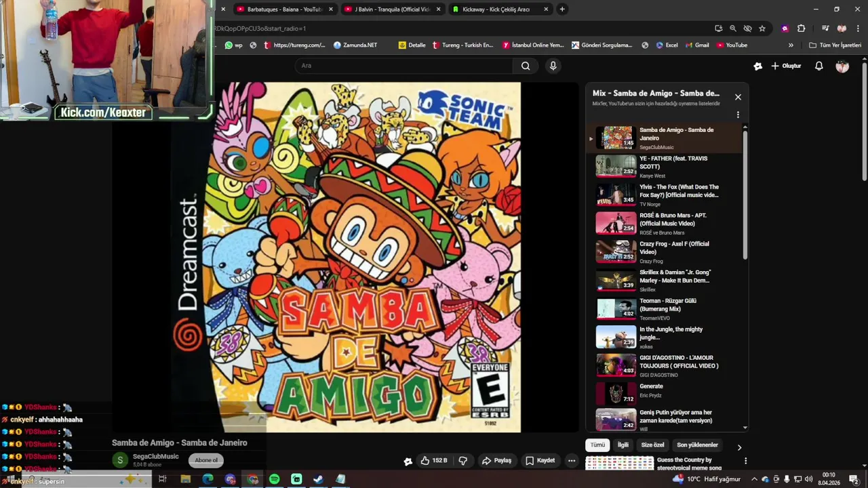Viewport: 868px width, 488px height.
Task: Open YouTube notifications bell
Action: (x=818, y=66)
